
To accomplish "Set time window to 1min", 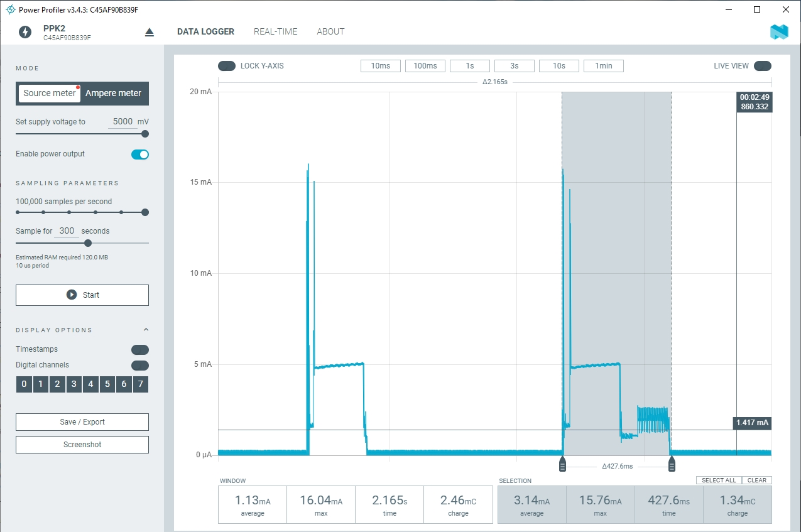I will tap(604, 66).
